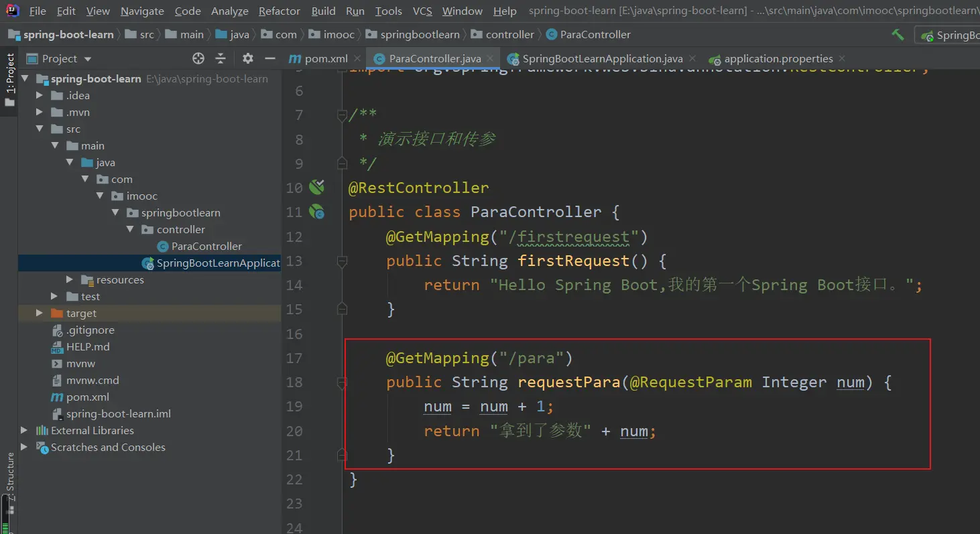The width and height of the screenshot is (980, 534).
Task: Click the Spring bean gutter icon on line 10
Action: click(x=316, y=187)
